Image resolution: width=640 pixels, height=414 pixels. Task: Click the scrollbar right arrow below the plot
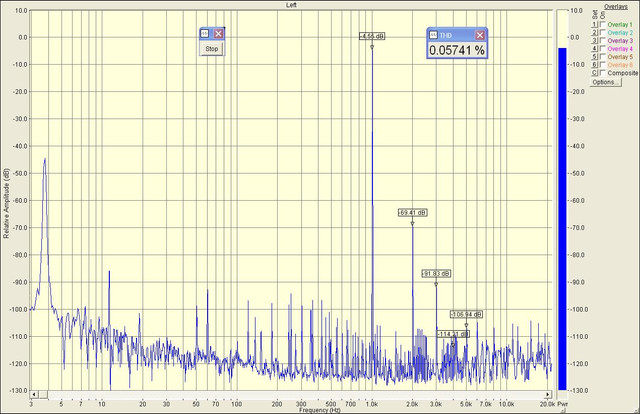(x=548, y=395)
